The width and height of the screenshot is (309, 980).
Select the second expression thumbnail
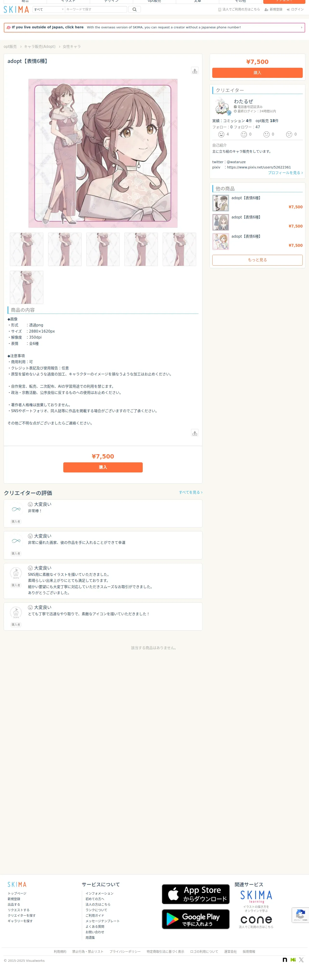point(65,249)
